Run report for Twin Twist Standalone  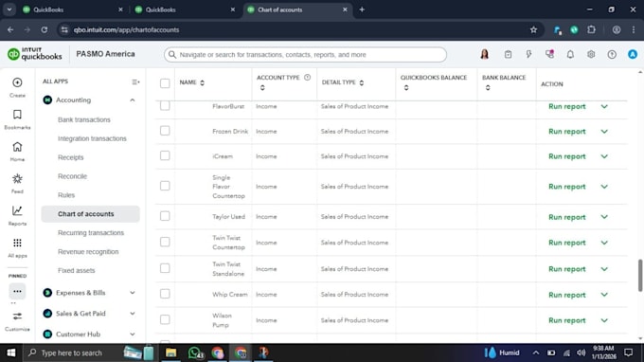tap(566, 269)
